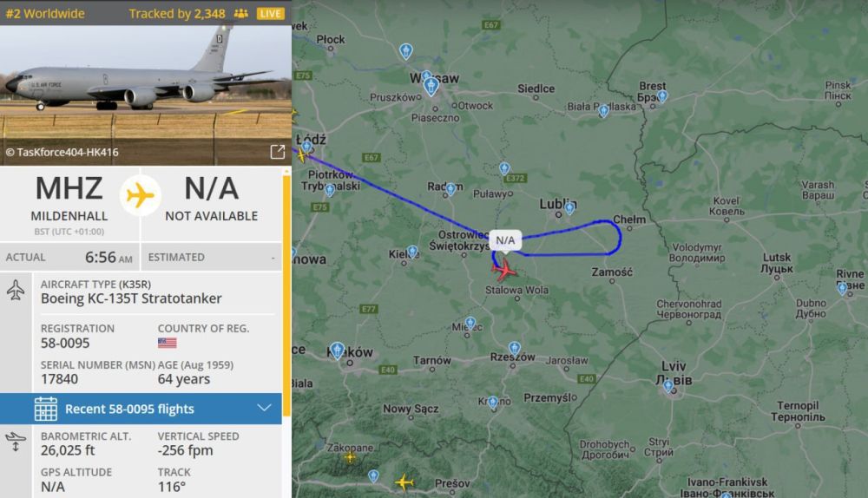Click the N/A flight label on map
The height and width of the screenshot is (498, 868).
[x=505, y=240]
